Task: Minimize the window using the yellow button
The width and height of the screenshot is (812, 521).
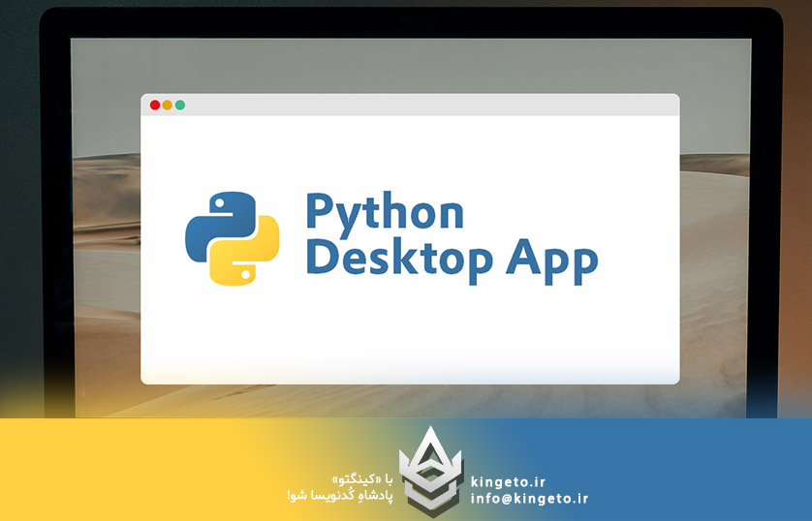Action: [168, 105]
